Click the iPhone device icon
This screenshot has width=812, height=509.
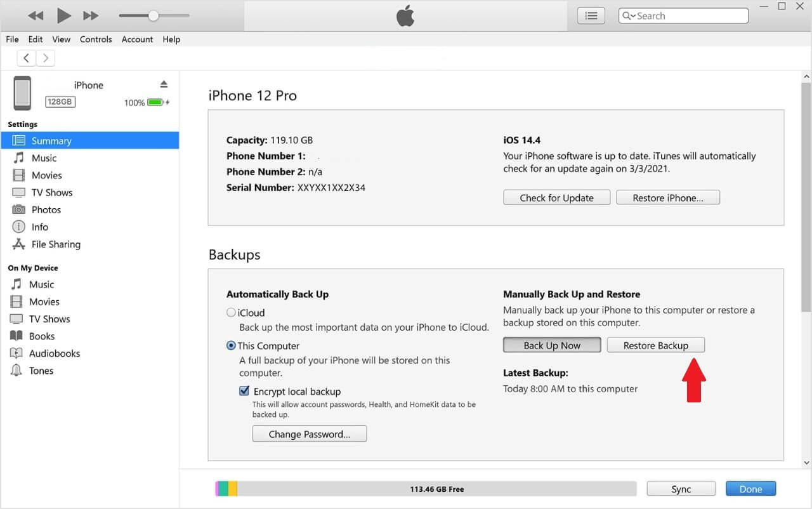click(x=22, y=93)
